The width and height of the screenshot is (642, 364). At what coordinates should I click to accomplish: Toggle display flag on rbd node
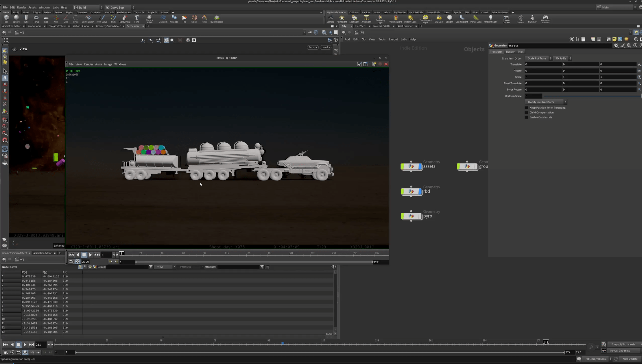pyautogui.click(x=420, y=192)
